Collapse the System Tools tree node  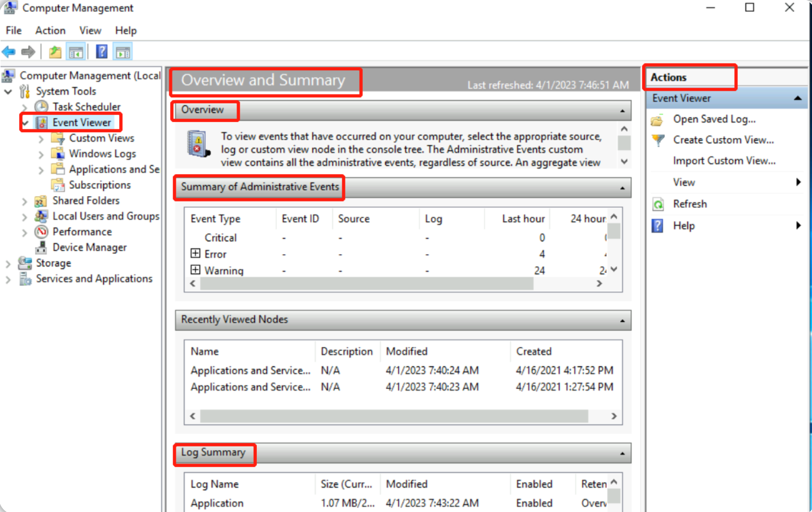click(8, 92)
